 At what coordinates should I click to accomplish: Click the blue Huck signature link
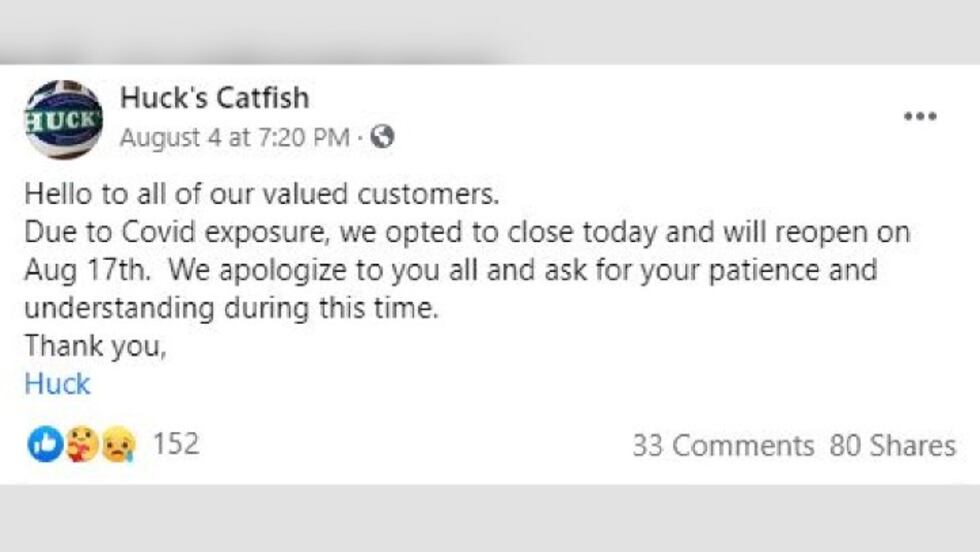pos(57,384)
